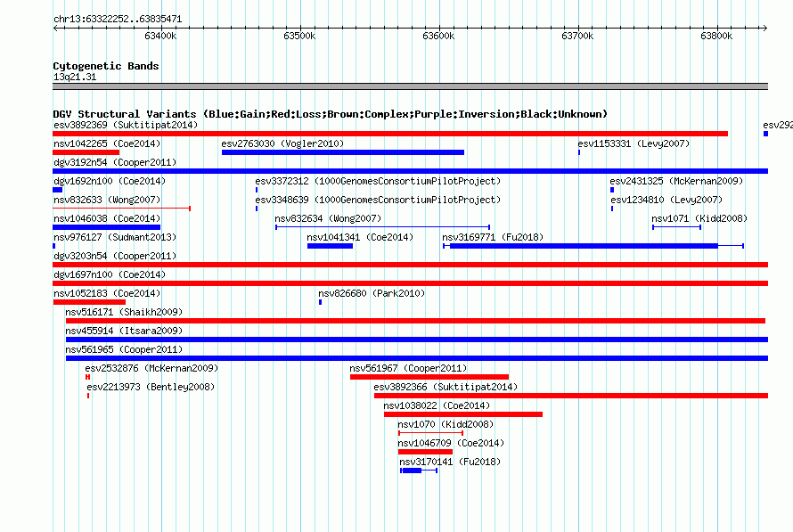Click the 63400k ruler tick label

click(x=160, y=36)
